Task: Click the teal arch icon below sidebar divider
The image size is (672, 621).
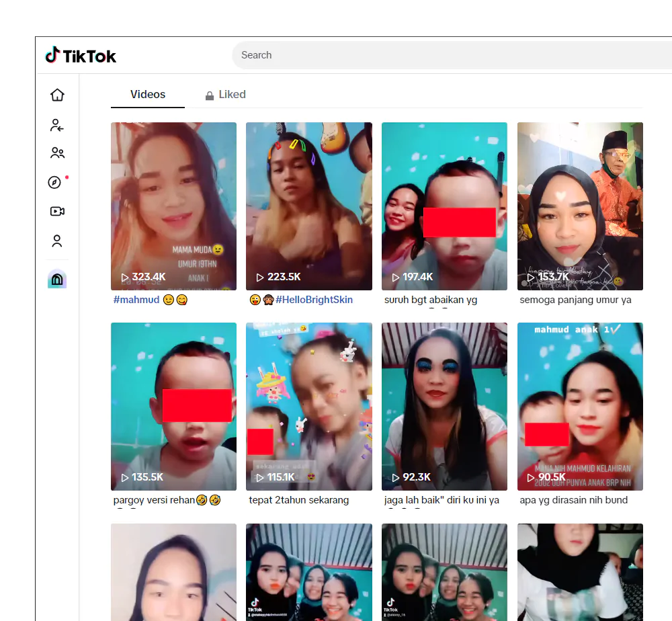Action: pos(57,278)
